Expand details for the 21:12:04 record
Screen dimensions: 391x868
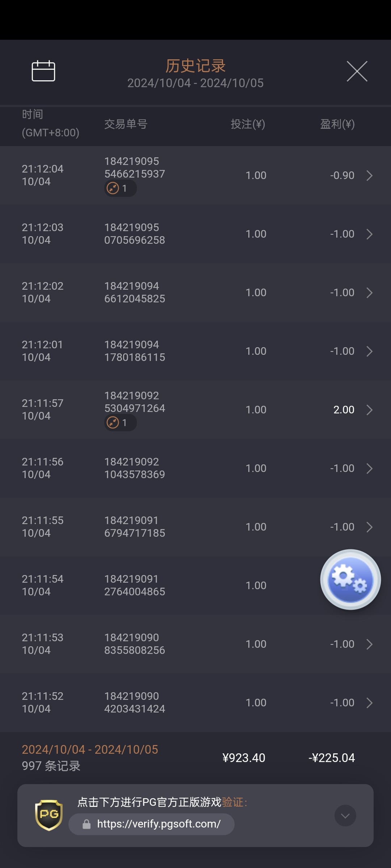tap(369, 175)
